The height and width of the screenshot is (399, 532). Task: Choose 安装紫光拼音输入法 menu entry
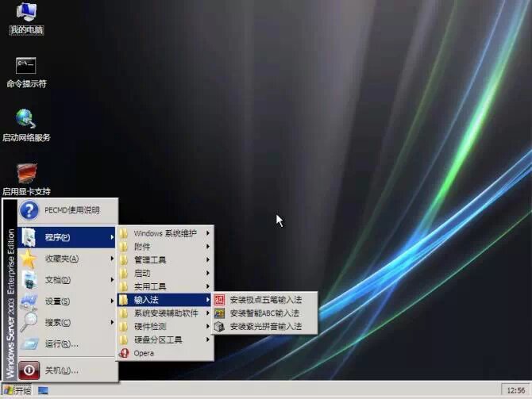pyautogui.click(x=264, y=327)
